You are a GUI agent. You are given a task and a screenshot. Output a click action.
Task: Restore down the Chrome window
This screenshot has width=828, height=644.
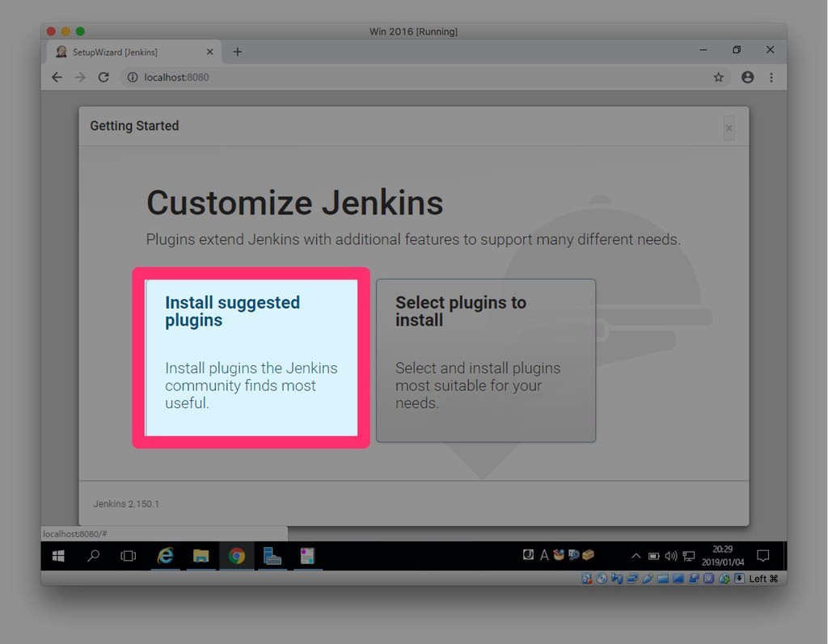click(737, 49)
